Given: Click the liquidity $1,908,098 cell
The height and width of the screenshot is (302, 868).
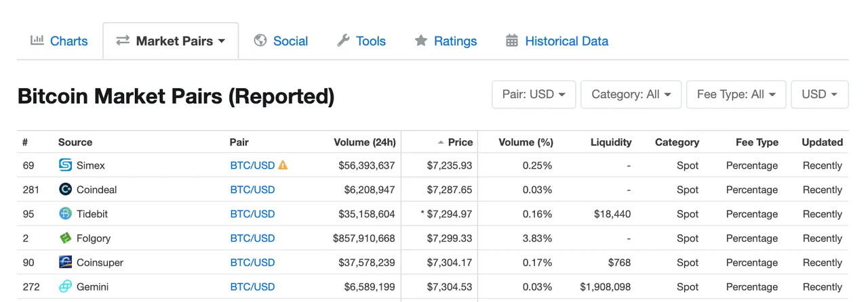Looking at the screenshot, I should pyautogui.click(x=606, y=287).
